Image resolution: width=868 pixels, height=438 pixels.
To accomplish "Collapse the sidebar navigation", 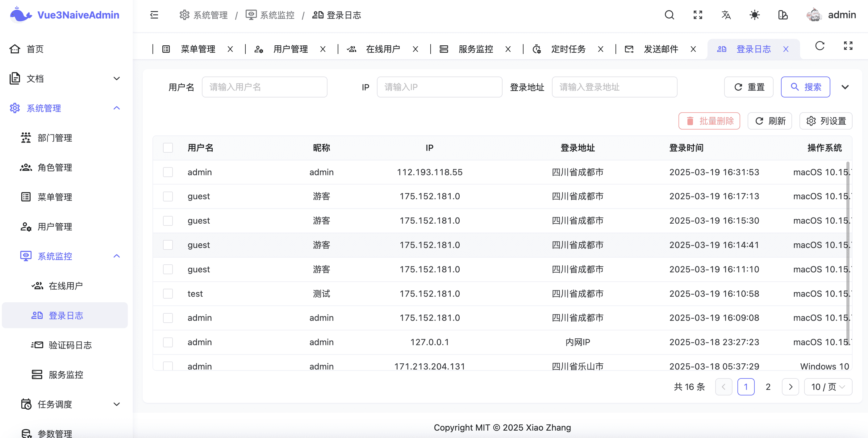I will click(154, 15).
